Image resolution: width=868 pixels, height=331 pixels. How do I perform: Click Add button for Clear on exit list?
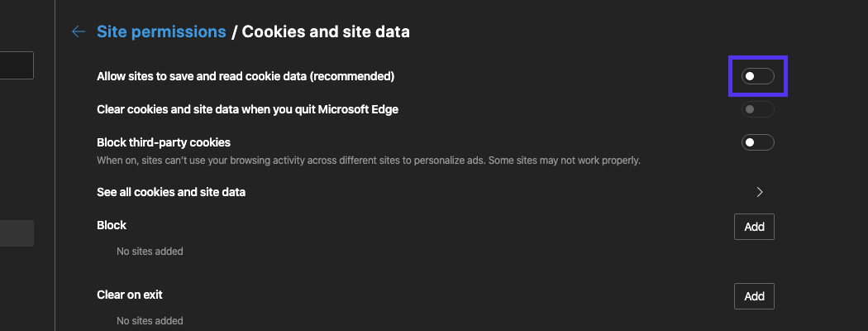pyautogui.click(x=754, y=296)
